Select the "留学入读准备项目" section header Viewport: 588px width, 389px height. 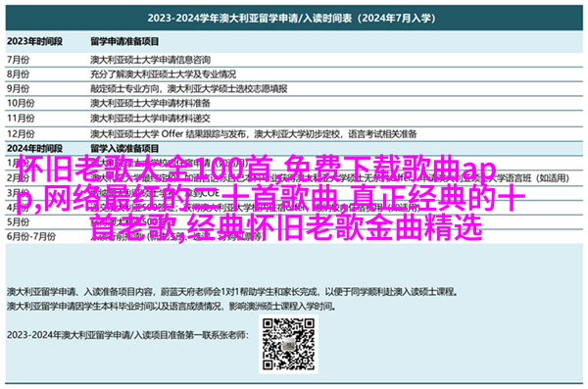coord(124,148)
